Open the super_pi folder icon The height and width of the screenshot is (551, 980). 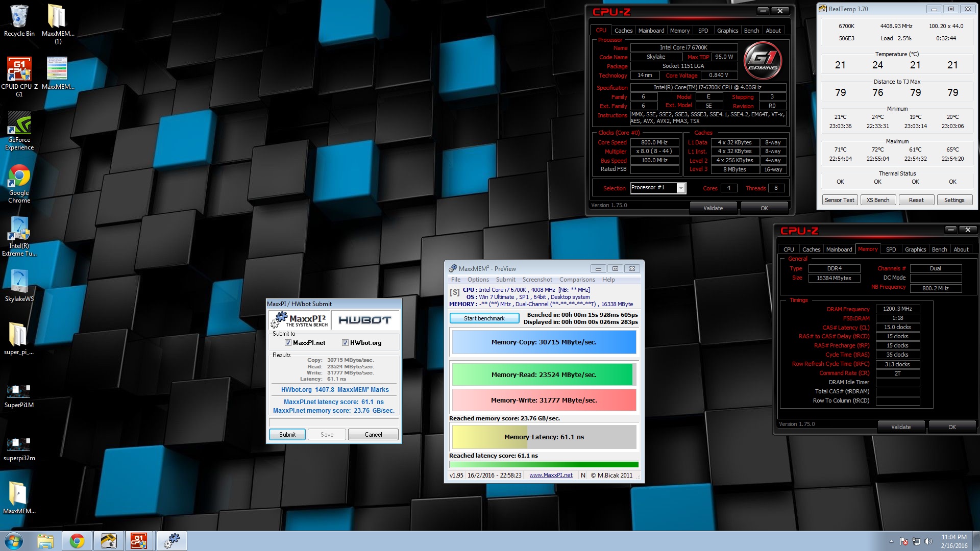(x=19, y=338)
